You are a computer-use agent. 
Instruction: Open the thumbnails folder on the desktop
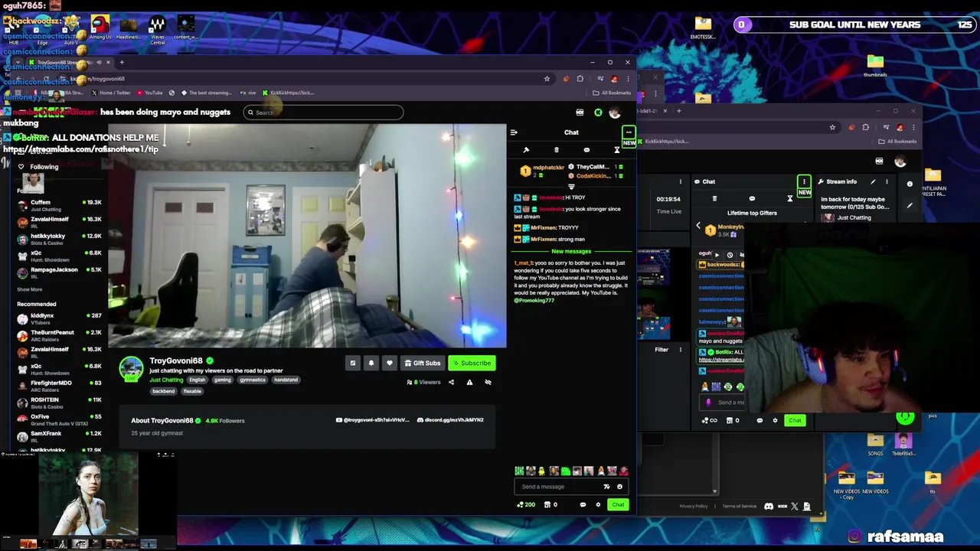(x=875, y=65)
